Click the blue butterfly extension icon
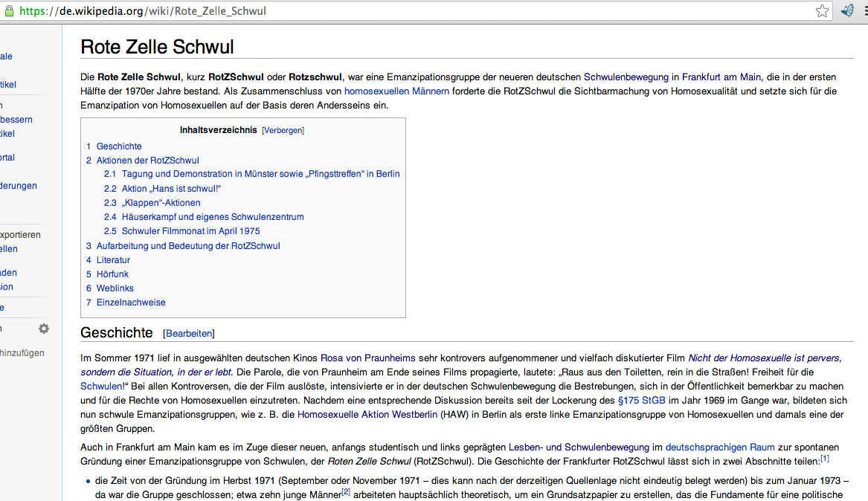Viewport: 868px width, 501px height. tap(846, 10)
